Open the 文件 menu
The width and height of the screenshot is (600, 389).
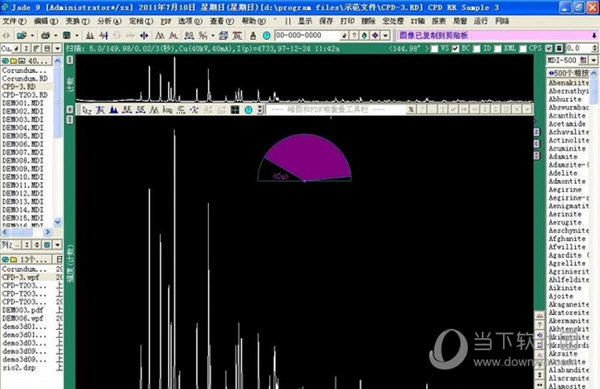14,21
